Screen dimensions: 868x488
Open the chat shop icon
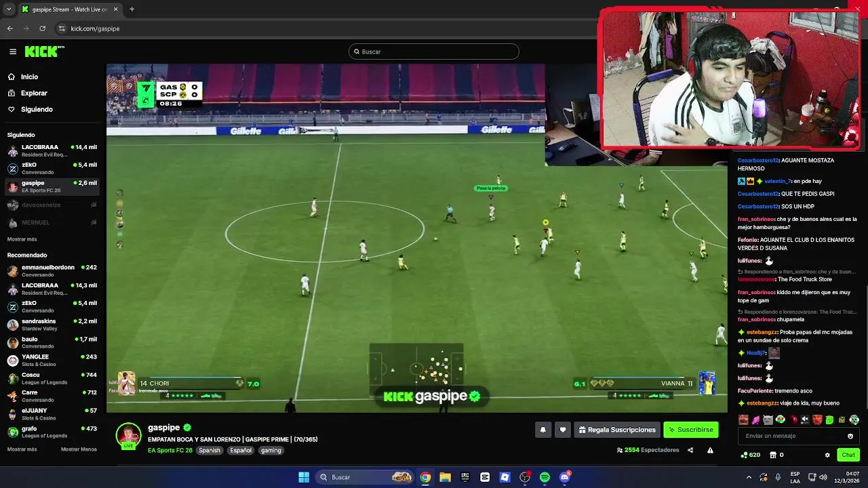click(774, 455)
